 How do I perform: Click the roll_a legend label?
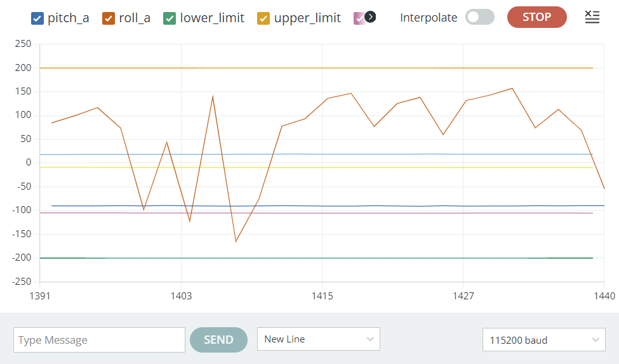pos(135,18)
